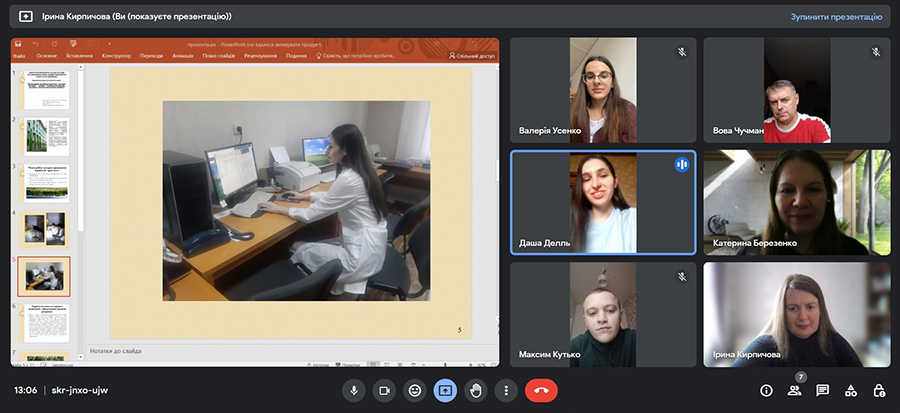Select Катерина Березенко video tile
The height and width of the screenshot is (413, 900).
point(797,202)
